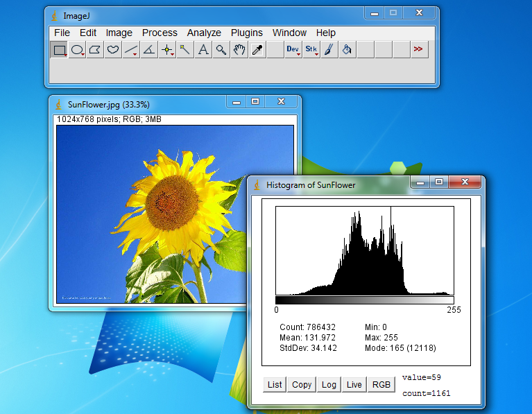Select the Angle tool
The height and width of the screenshot is (414, 532).
(149, 50)
